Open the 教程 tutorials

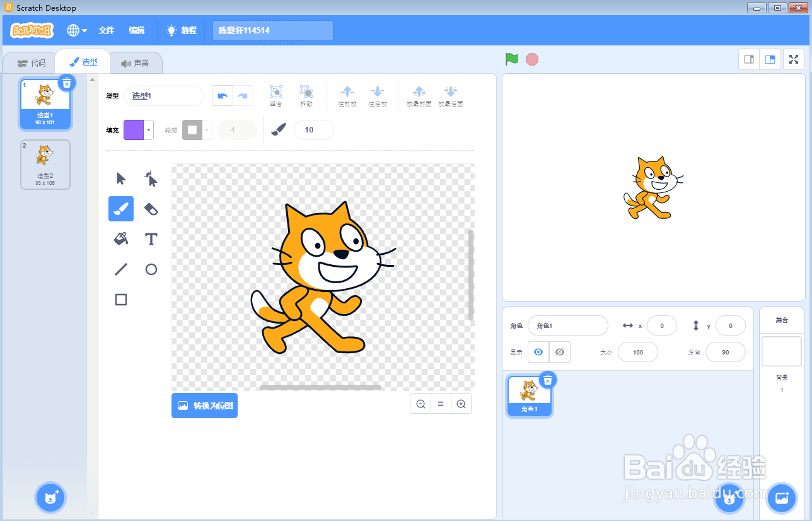click(182, 30)
